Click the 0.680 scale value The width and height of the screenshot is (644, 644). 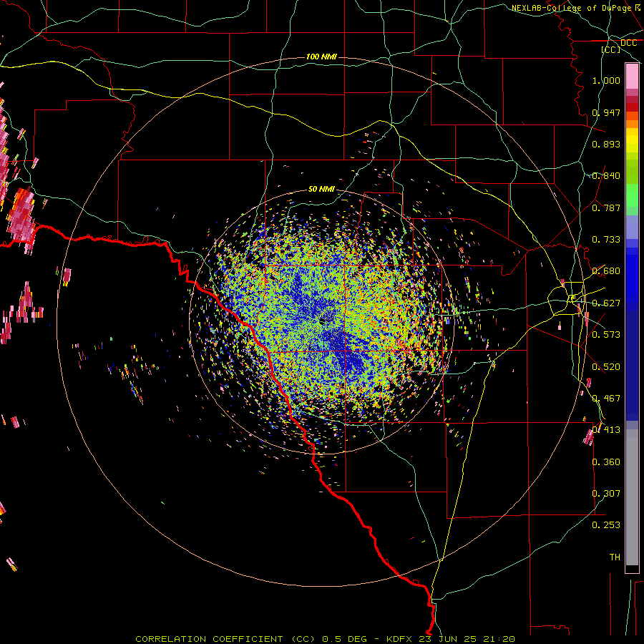(606, 271)
